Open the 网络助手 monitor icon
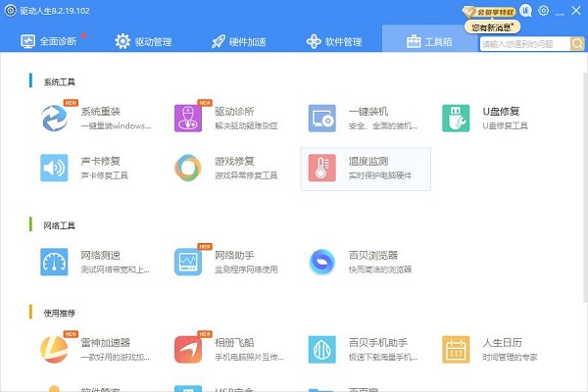Image resolution: width=588 pixels, height=392 pixels. [188, 262]
